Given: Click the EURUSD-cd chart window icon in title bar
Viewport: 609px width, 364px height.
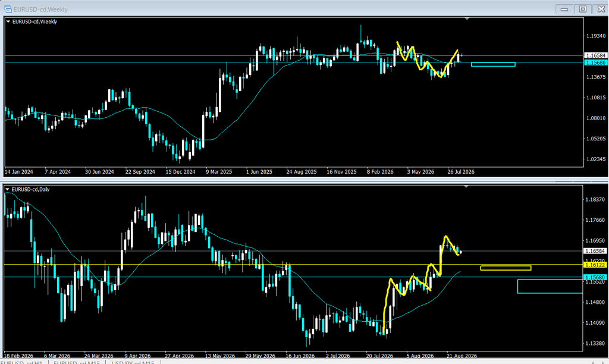Looking at the screenshot, I should (x=8, y=9).
